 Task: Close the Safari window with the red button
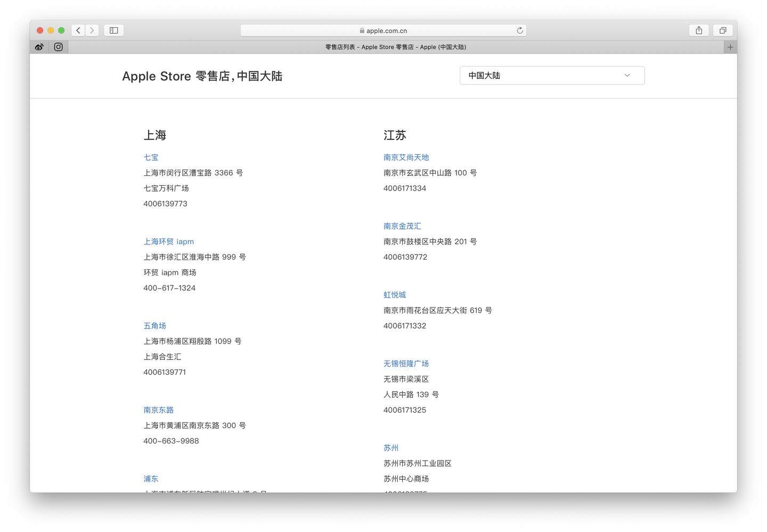pos(40,30)
